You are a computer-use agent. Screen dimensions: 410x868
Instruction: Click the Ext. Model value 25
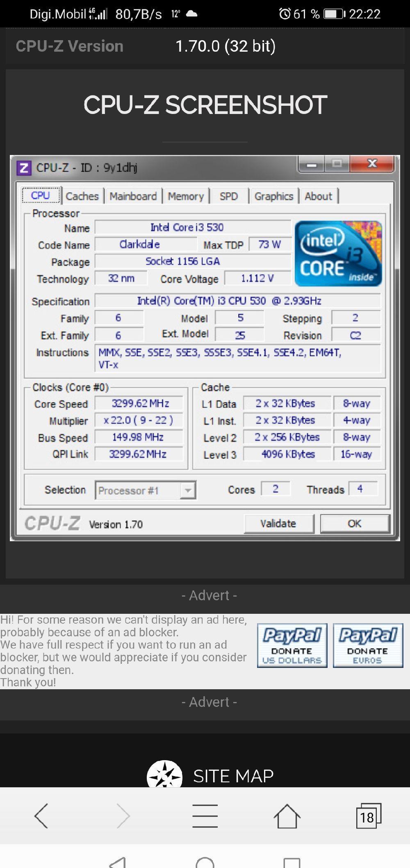tap(240, 335)
